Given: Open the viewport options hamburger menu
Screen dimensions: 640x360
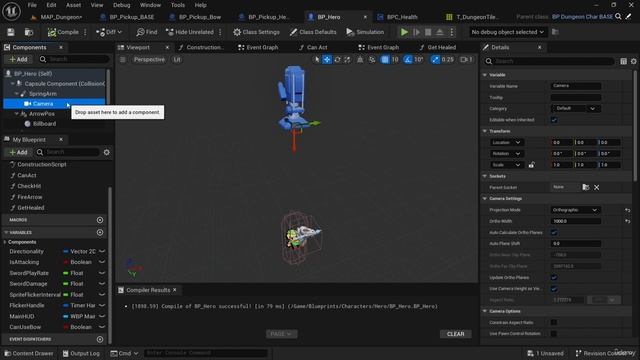Looking at the screenshot, I should [122, 60].
